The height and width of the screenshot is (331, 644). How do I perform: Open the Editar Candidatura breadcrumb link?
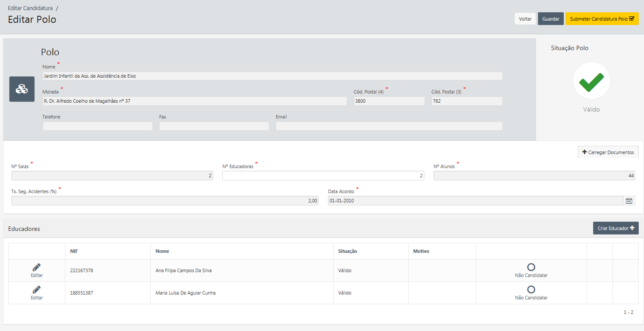30,8
